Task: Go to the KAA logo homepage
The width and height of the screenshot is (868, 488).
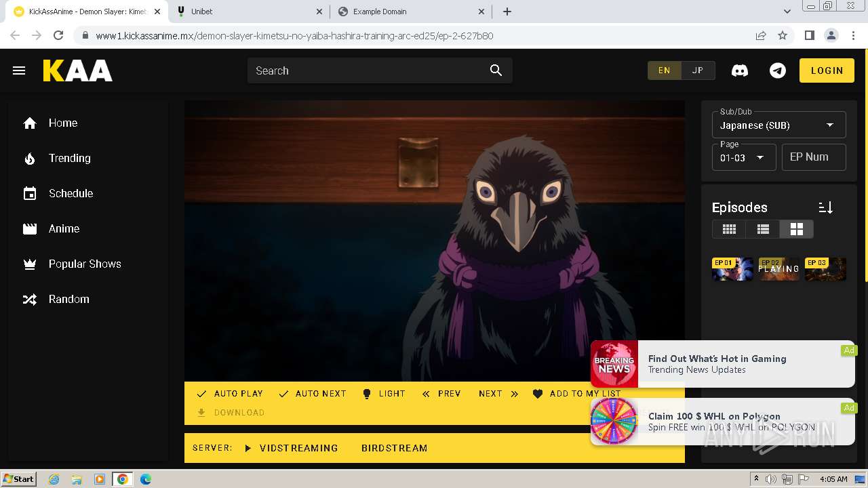Action: tap(77, 70)
